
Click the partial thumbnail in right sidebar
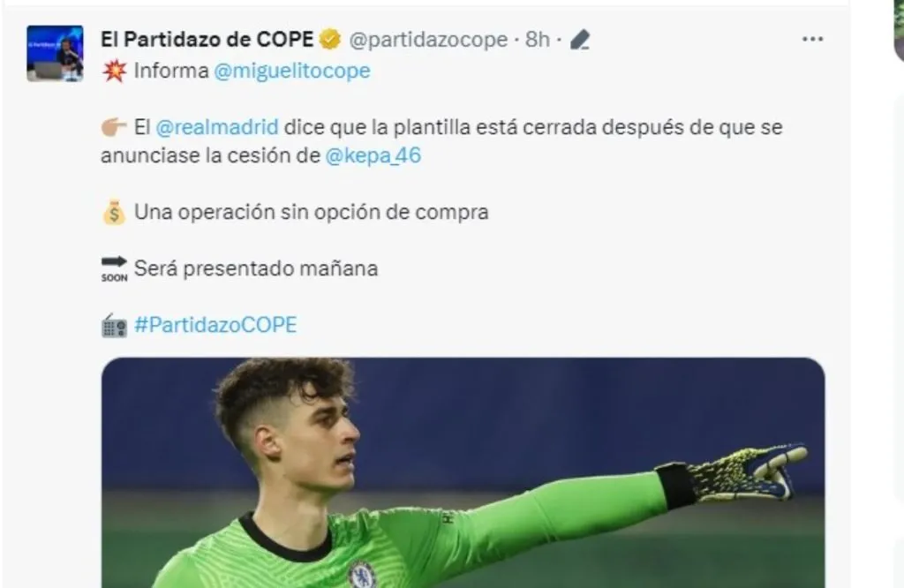tap(899, 29)
